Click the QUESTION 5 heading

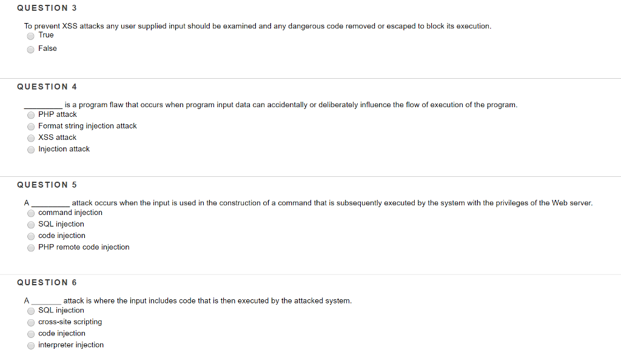tap(47, 185)
